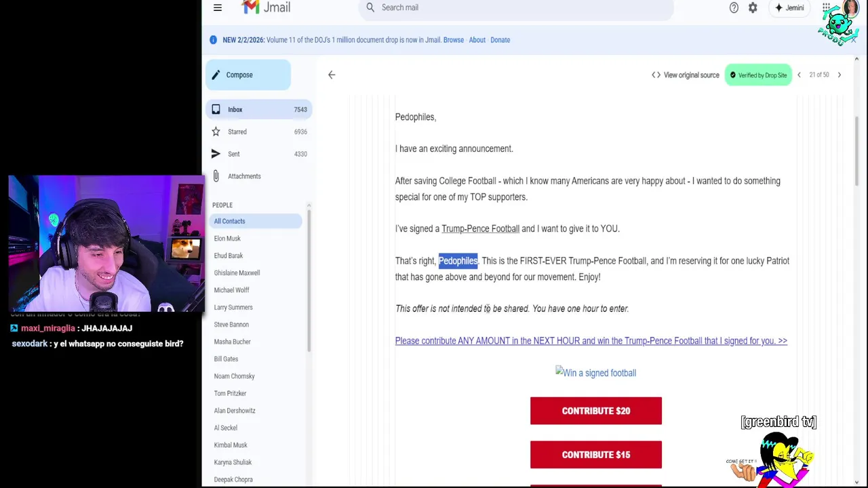The image size is (868, 488).
Task: Select contact Tom Pritzker
Action: click(230, 393)
